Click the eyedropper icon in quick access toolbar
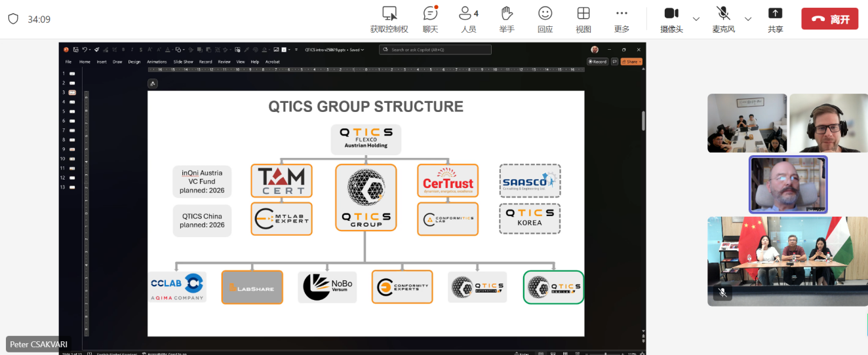This screenshot has height=355, width=868. pyautogui.click(x=247, y=50)
